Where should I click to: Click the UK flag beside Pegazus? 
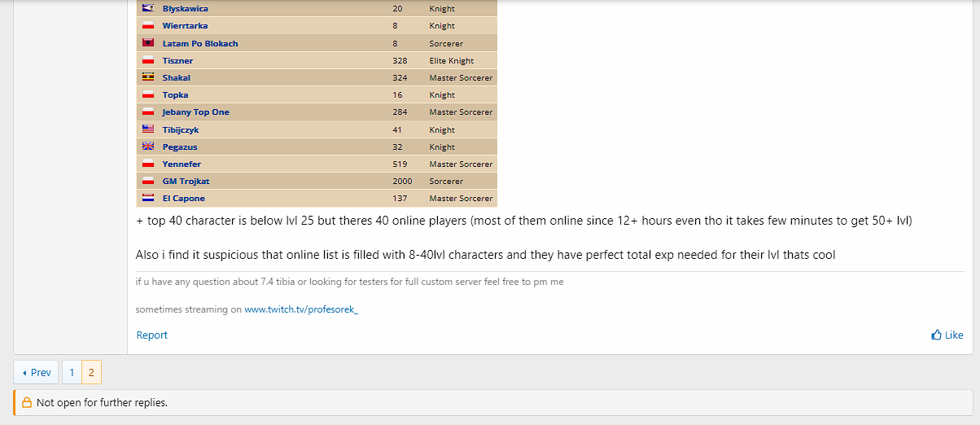click(148, 147)
